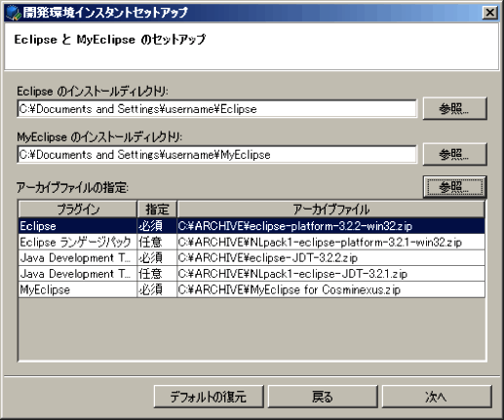Select the MyEclipse plugin row
The image size is (504, 420).
tap(252, 289)
